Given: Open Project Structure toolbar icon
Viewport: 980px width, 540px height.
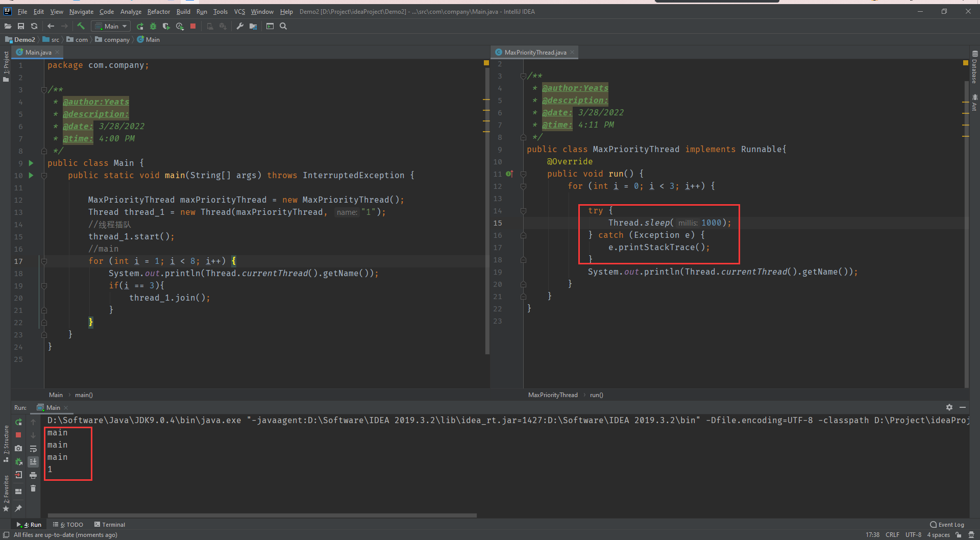Looking at the screenshot, I should coord(253,26).
